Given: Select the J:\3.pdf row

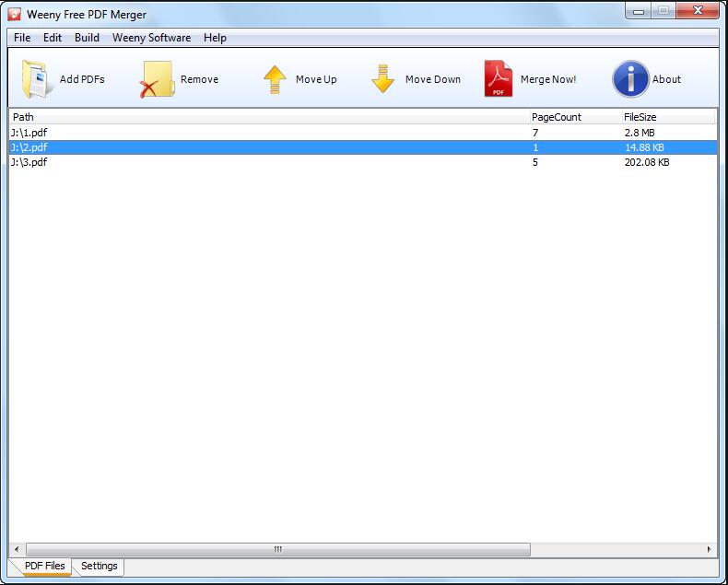Looking at the screenshot, I should (x=363, y=162).
